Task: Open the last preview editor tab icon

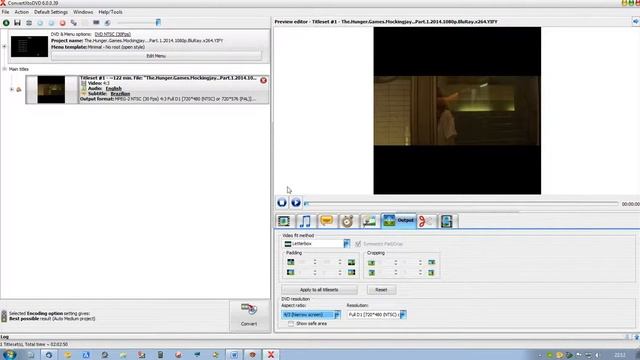Action: click(x=447, y=221)
